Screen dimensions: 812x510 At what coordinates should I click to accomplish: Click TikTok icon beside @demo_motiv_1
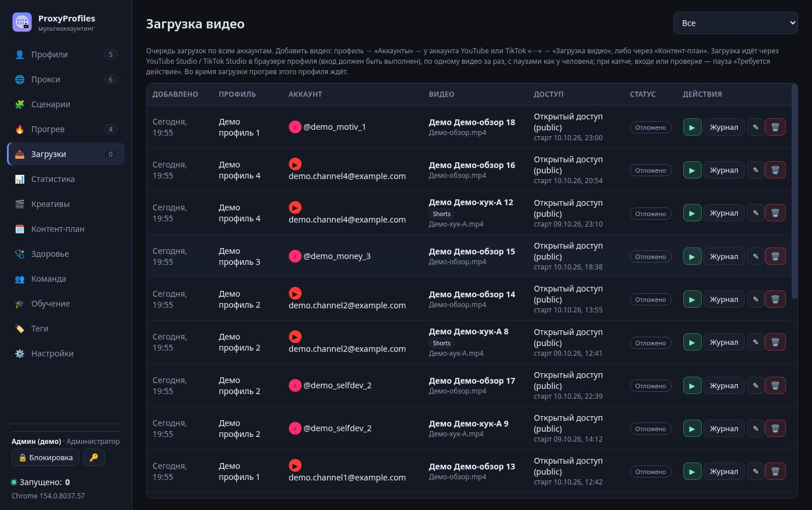click(295, 127)
